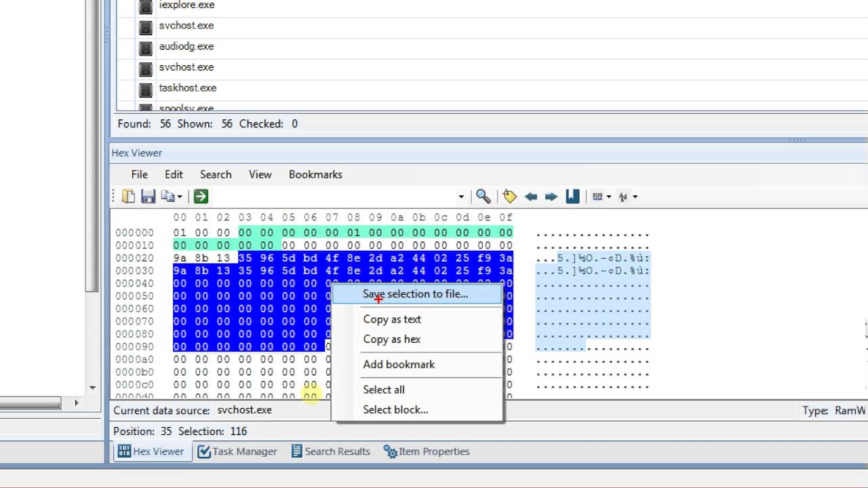This screenshot has width=868, height=488.
Task: Switch to the Search Results tab
Action: 330,451
